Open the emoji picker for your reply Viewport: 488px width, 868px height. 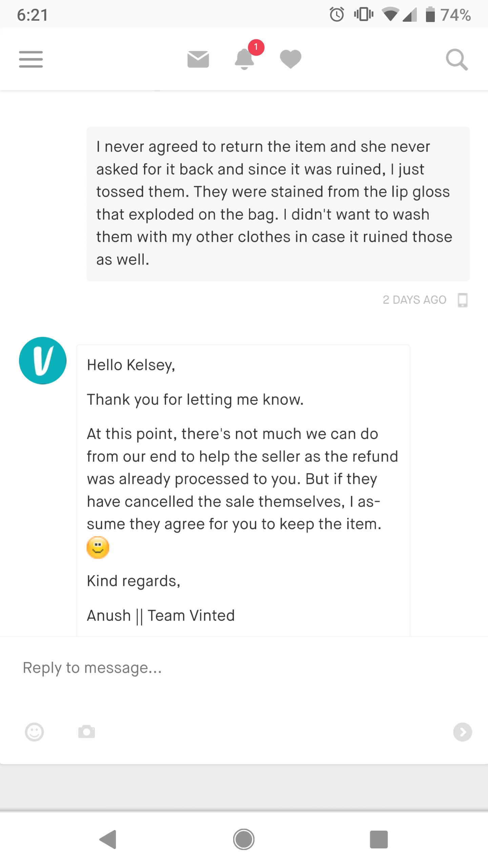pos(34,732)
